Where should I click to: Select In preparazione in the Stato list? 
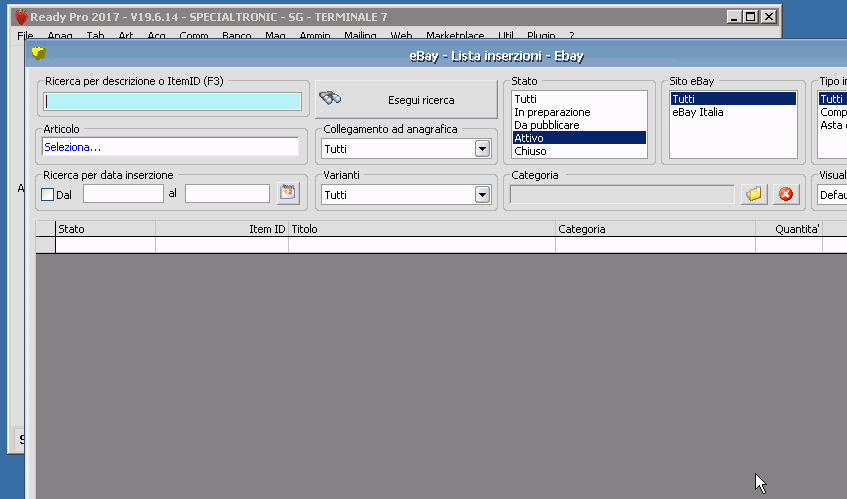[x=579, y=112]
